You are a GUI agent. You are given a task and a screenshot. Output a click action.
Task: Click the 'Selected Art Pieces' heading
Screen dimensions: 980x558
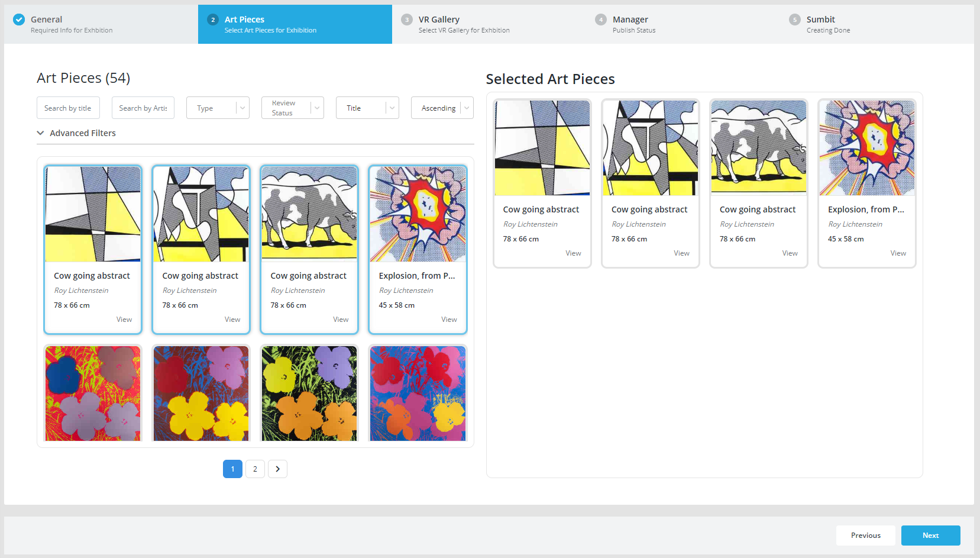(550, 79)
